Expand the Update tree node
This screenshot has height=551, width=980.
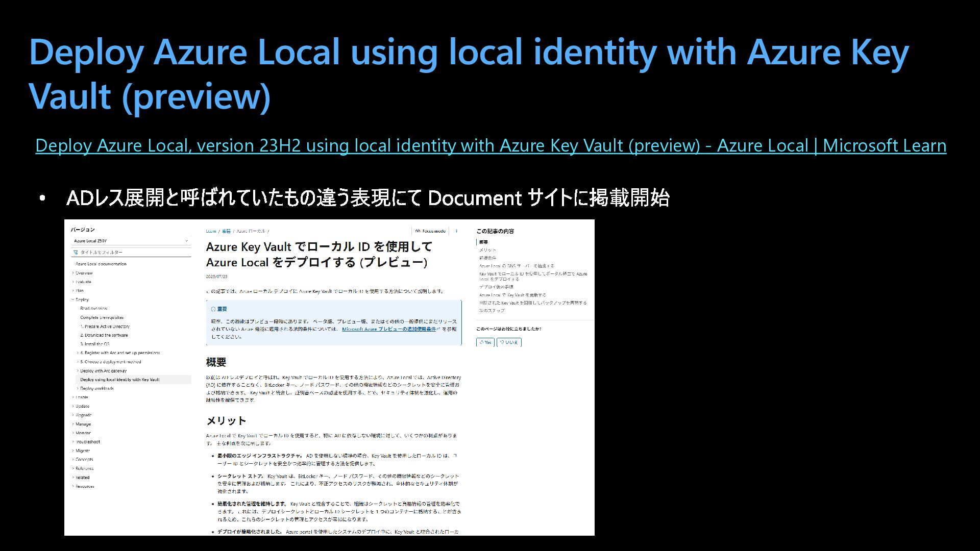(x=81, y=406)
